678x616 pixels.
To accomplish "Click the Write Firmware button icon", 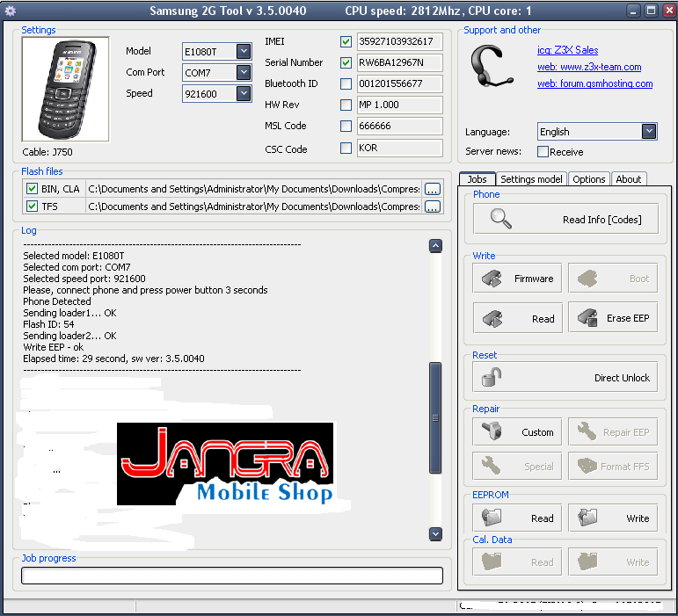I will pos(492,279).
